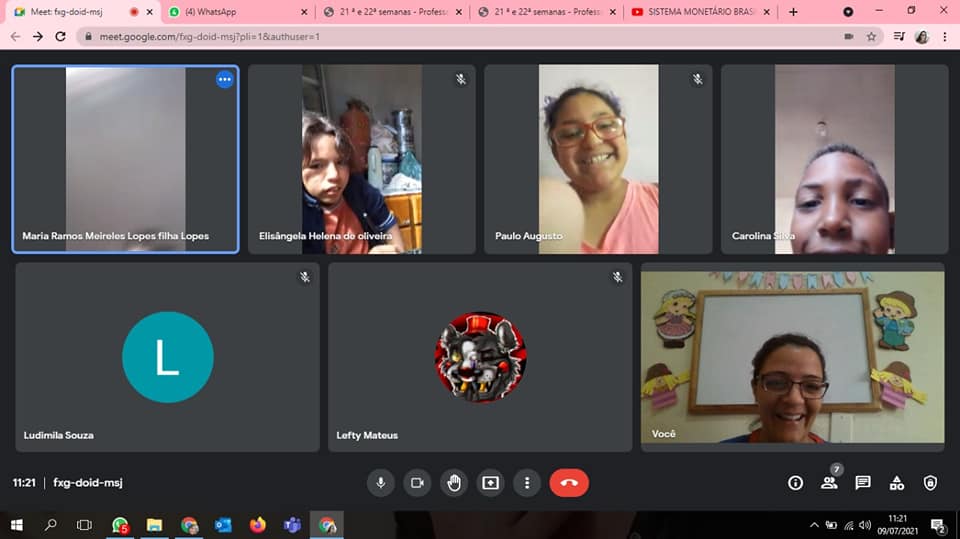Viewport: 960px width, 539px height.
Task: Click the camera permission icon in address bar
Action: point(849,37)
